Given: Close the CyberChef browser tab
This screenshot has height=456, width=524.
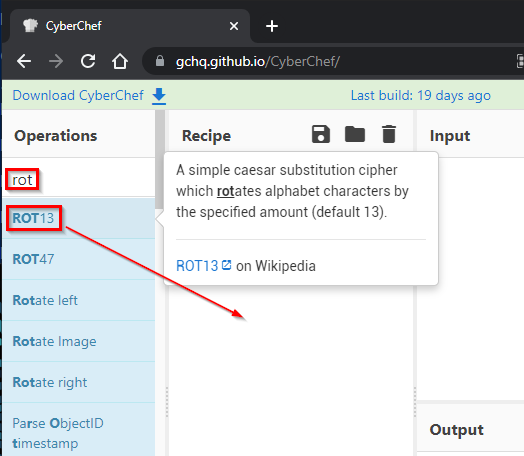Looking at the screenshot, I should 234,26.
